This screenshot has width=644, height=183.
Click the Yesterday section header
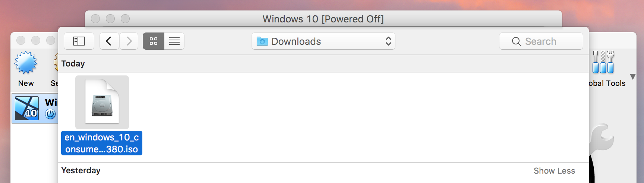pos(81,170)
